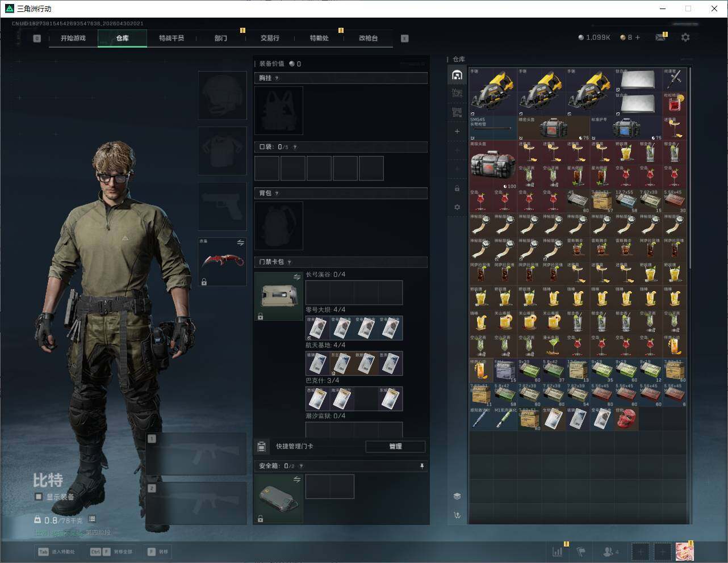The image size is (728, 563).
Task: Click the empty chest rig slot
Action: (279, 111)
